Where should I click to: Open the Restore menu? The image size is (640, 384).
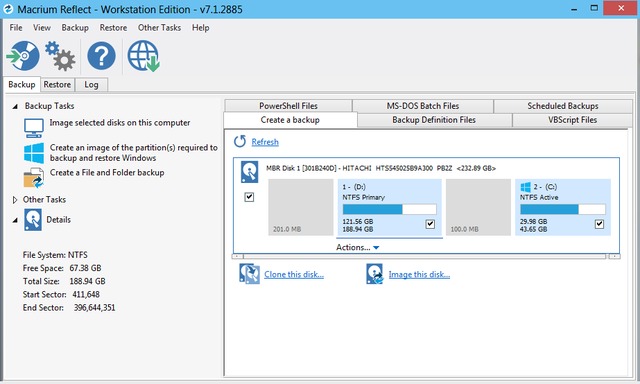pyautogui.click(x=113, y=27)
